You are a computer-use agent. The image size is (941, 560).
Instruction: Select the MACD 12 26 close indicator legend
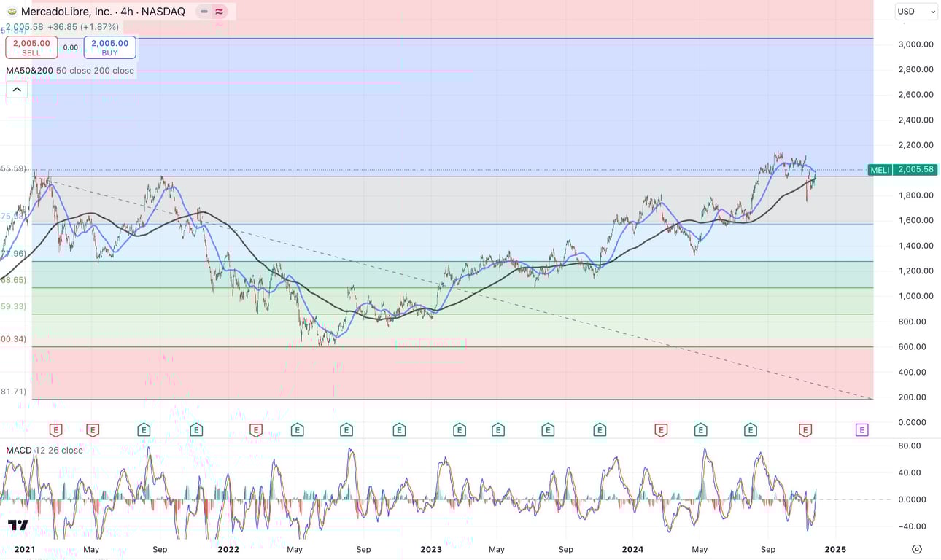pos(44,451)
